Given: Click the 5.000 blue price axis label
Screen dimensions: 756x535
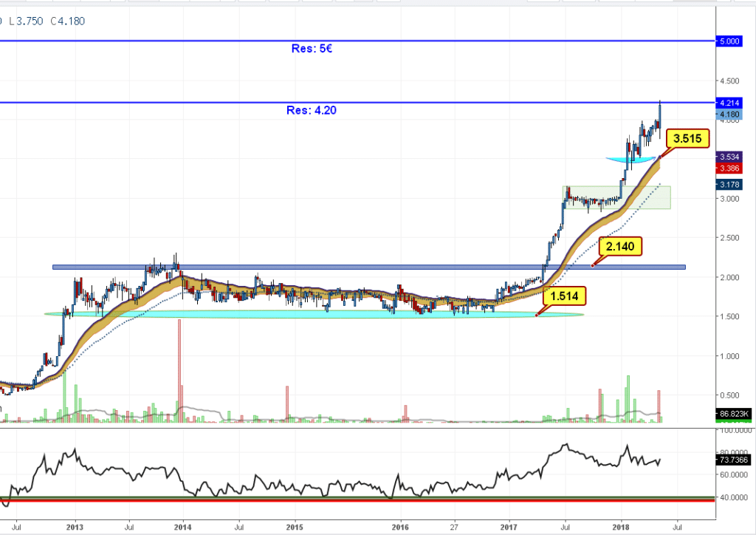Looking at the screenshot, I should pyautogui.click(x=729, y=41).
